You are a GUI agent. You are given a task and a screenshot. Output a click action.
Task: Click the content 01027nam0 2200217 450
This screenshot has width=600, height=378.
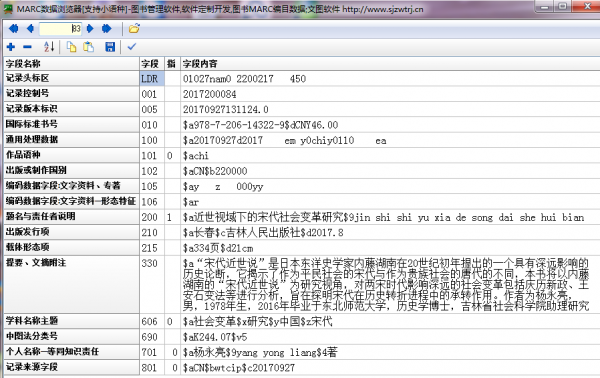click(244, 79)
